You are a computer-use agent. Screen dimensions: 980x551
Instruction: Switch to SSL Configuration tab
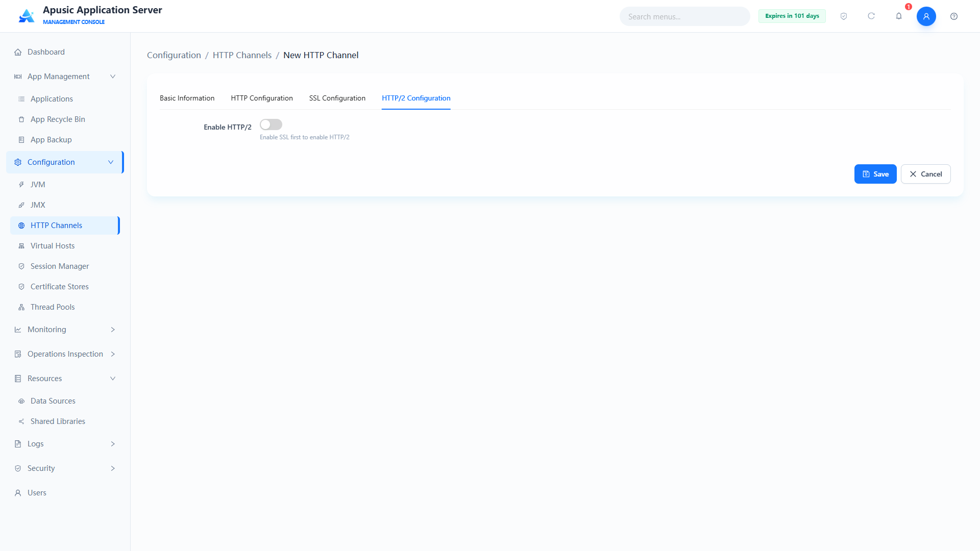coord(337,98)
